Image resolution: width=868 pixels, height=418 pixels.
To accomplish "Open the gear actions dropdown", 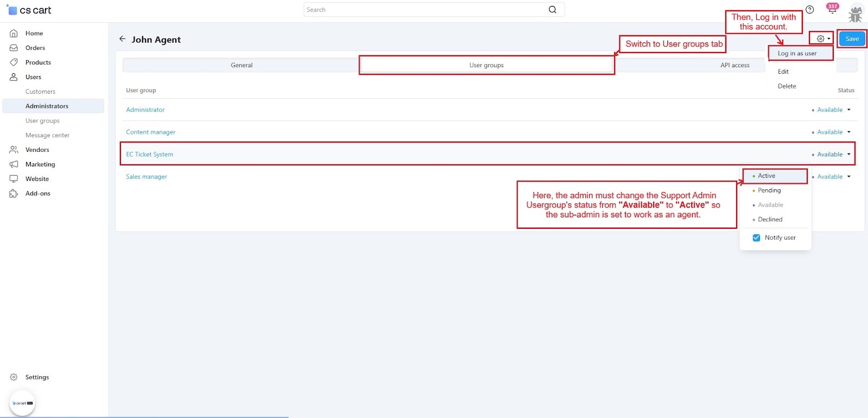I will pyautogui.click(x=823, y=39).
